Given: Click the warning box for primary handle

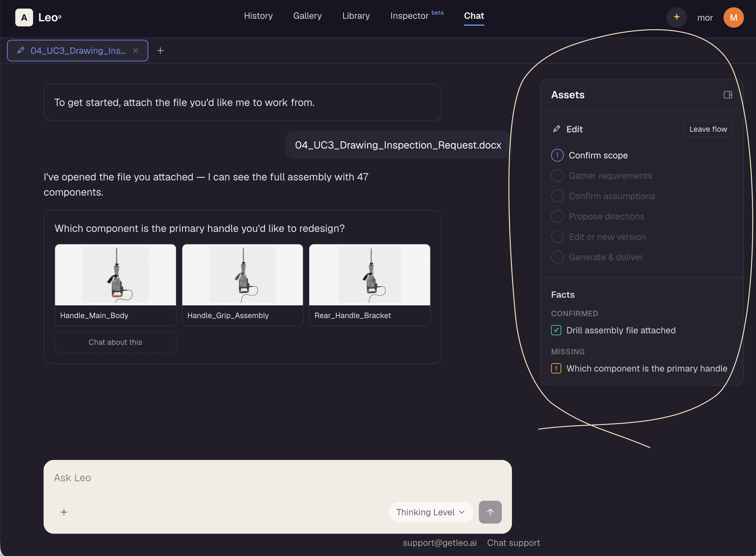Looking at the screenshot, I should point(556,368).
